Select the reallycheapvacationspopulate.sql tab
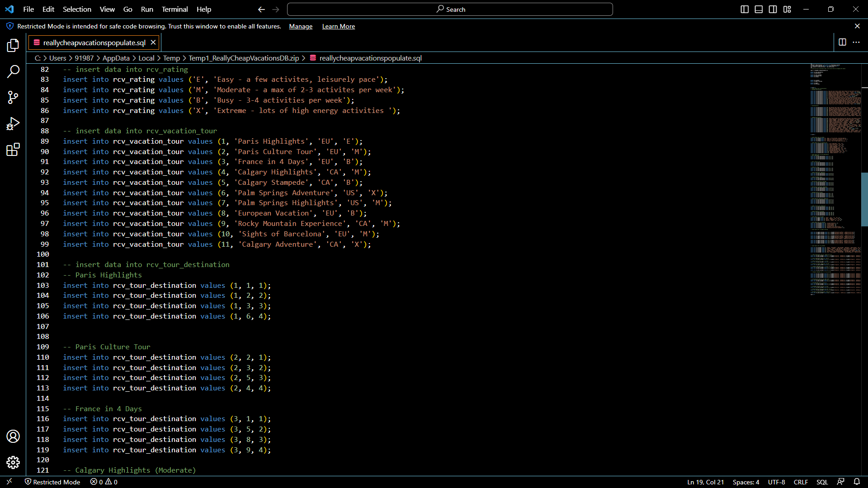868x488 pixels. click(94, 42)
